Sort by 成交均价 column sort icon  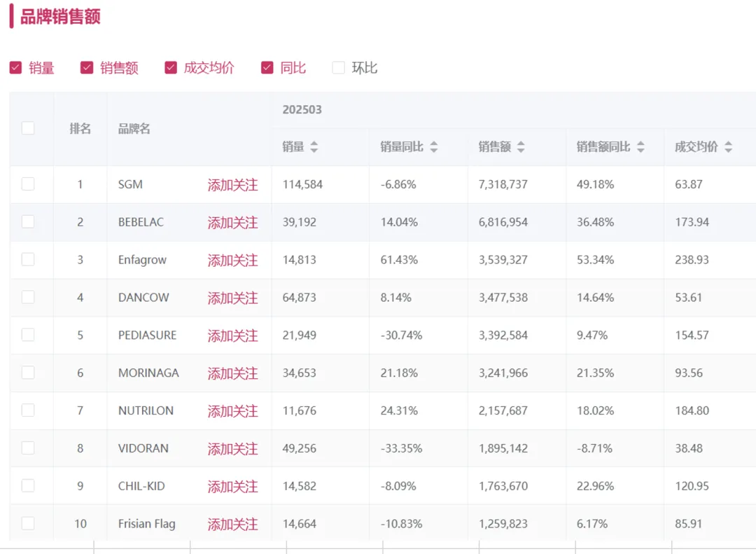(729, 147)
